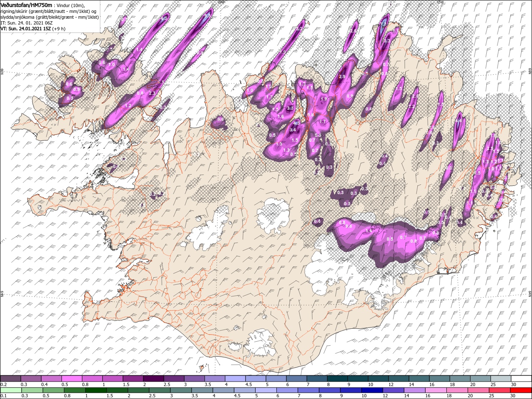Select the 14–16 light violet swatch in lower scale
Image resolution: width=532 pixels, height=399 pixels.
(415, 390)
